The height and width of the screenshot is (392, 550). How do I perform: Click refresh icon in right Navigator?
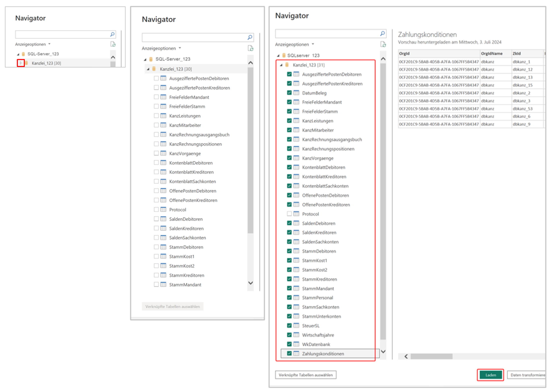[383, 44]
